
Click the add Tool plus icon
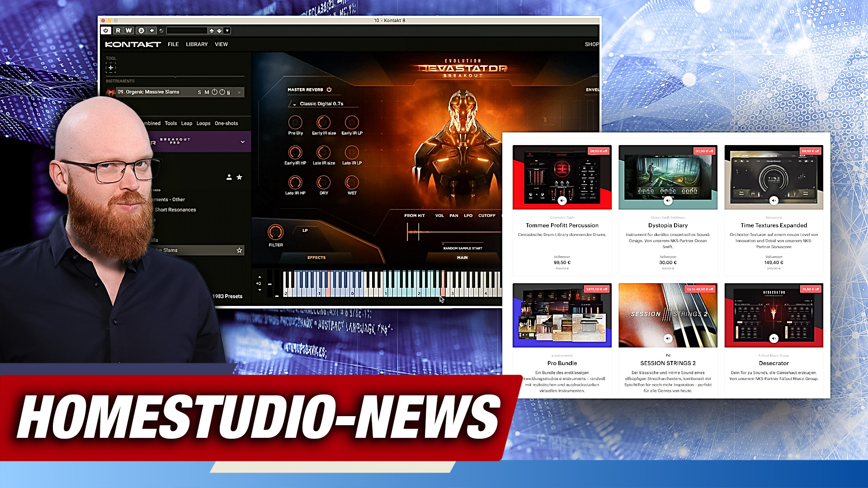coord(111,68)
